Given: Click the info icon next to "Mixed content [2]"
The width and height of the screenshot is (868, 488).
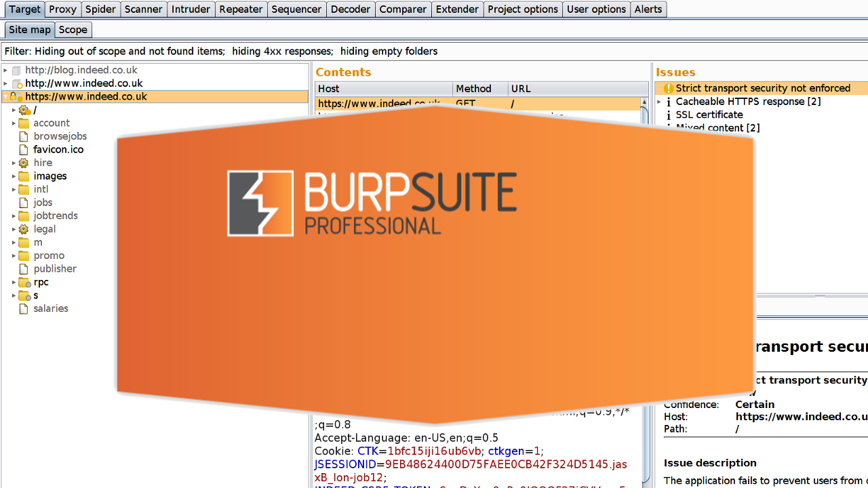Looking at the screenshot, I should coord(668,127).
